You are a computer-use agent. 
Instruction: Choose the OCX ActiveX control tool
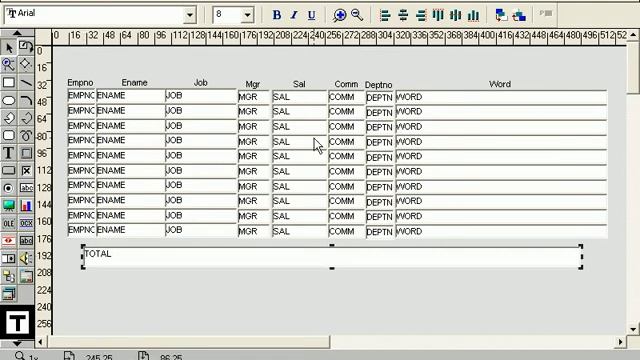[x=26, y=223]
